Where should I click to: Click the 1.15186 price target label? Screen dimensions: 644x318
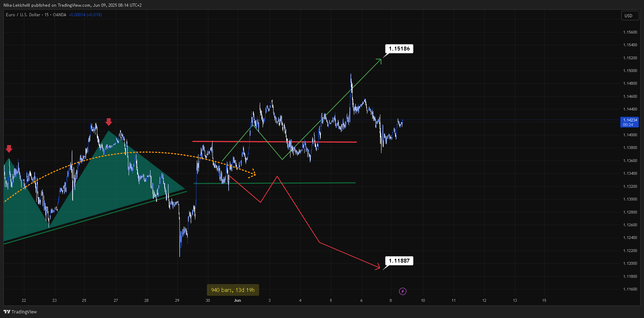pos(399,49)
